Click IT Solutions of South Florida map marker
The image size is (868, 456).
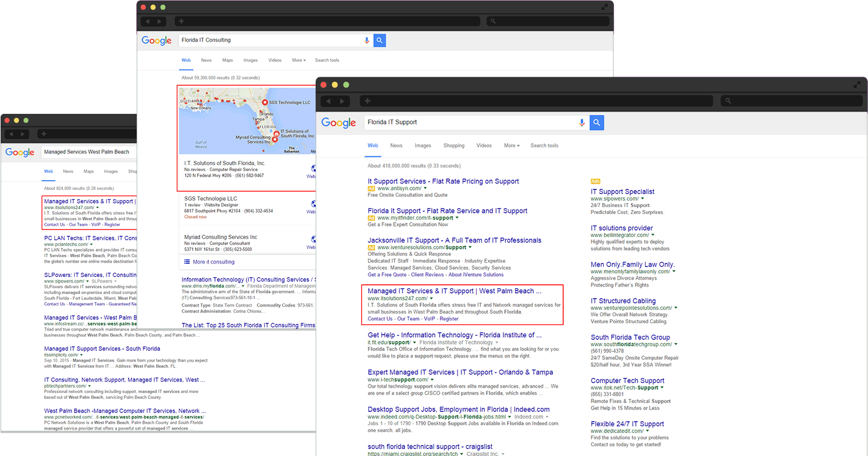pyautogui.click(x=277, y=134)
